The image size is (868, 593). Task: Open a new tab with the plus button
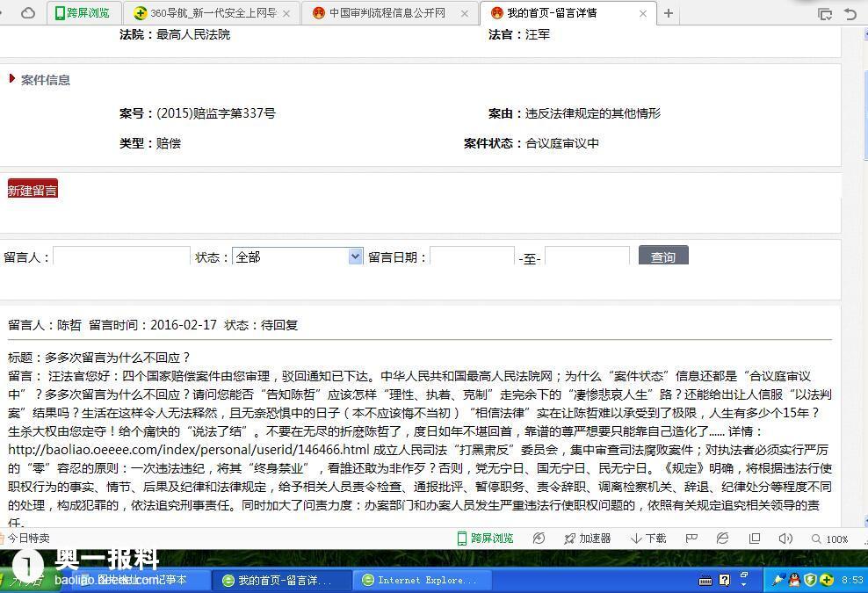click(669, 13)
